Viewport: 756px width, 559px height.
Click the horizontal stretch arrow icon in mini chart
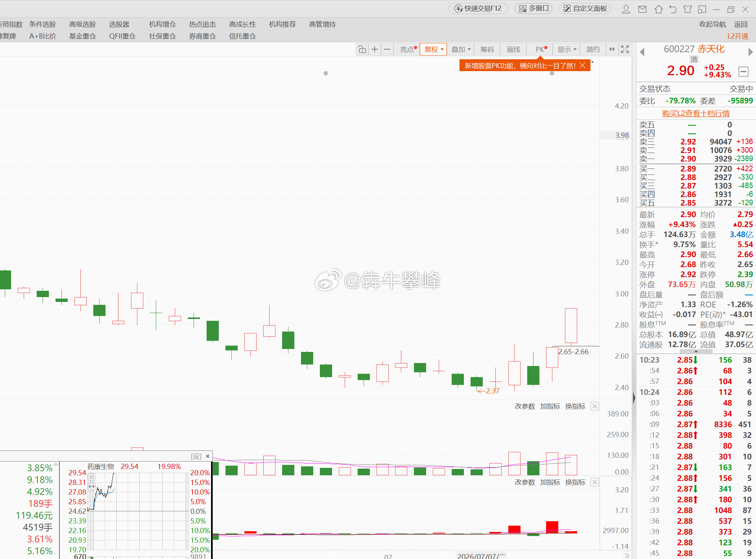[x=91, y=486]
